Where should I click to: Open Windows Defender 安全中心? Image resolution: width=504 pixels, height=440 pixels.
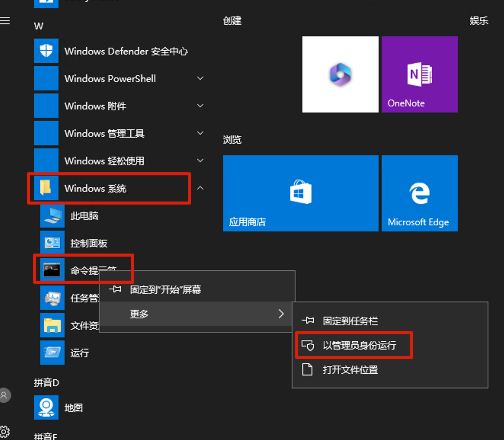click(x=126, y=51)
